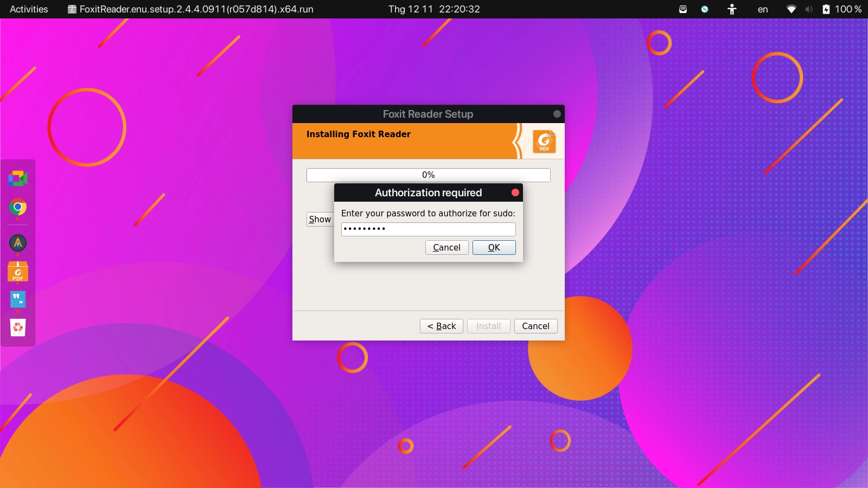Open the disk tray icon in top bar
This screenshot has height=488, width=868.
683,9
